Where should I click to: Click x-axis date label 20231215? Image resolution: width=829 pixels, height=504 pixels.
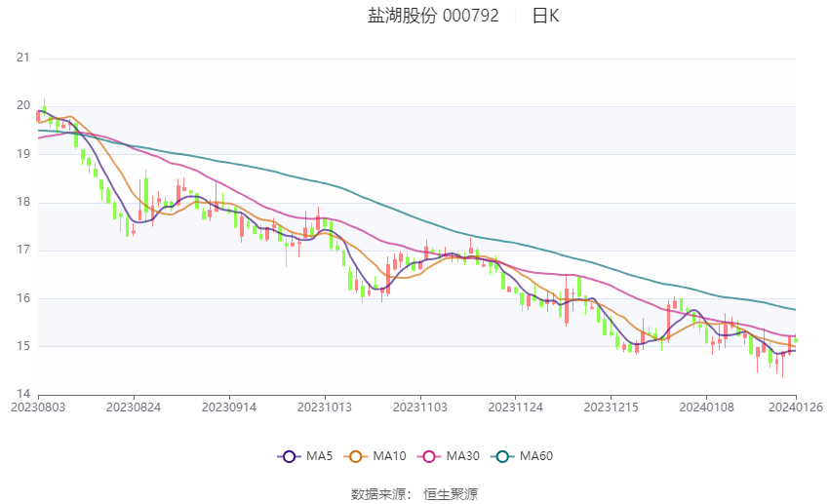pyautogui.click(x=612, y=407)
